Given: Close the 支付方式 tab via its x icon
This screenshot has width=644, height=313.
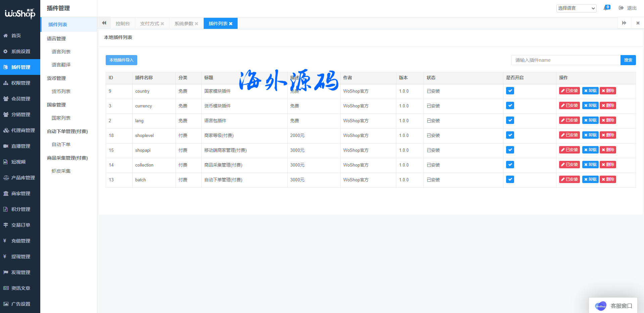Looking at the screenshot, I should pyautogui.click(x=162, y=24).
